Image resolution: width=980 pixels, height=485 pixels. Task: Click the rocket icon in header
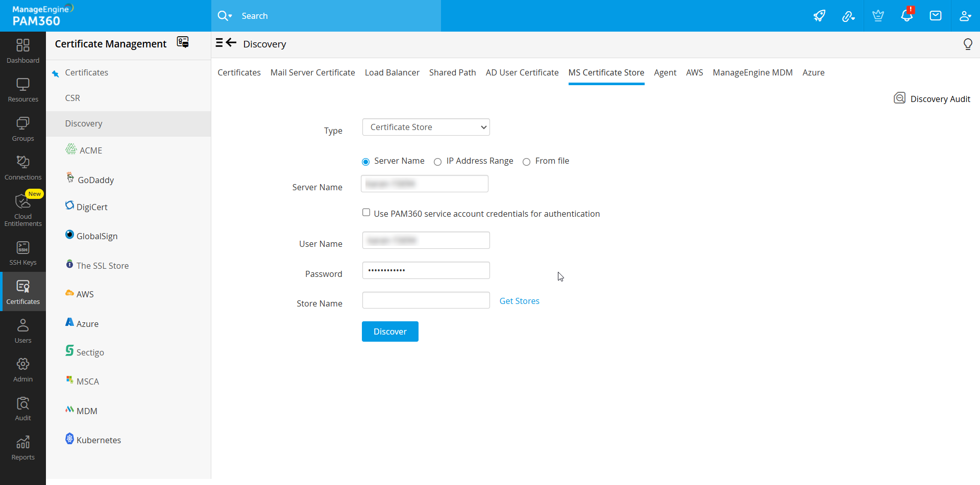(819, 16)
